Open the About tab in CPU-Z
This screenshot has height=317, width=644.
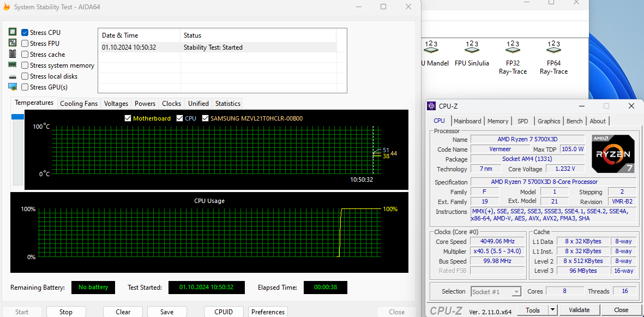598,121
